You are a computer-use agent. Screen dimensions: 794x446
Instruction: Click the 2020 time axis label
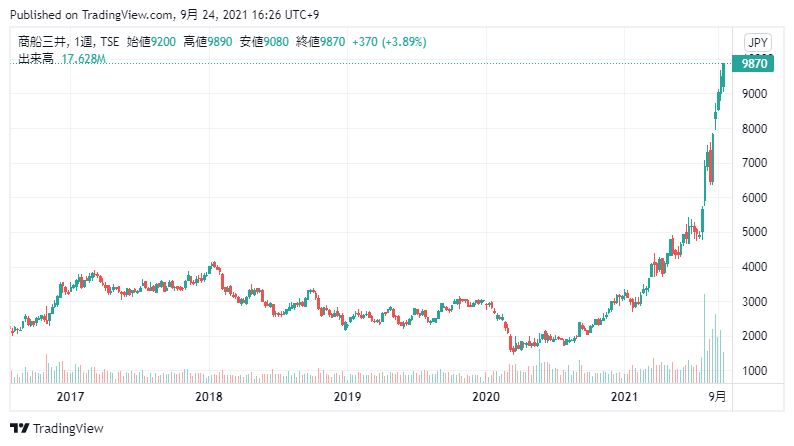tap(486, 396)
